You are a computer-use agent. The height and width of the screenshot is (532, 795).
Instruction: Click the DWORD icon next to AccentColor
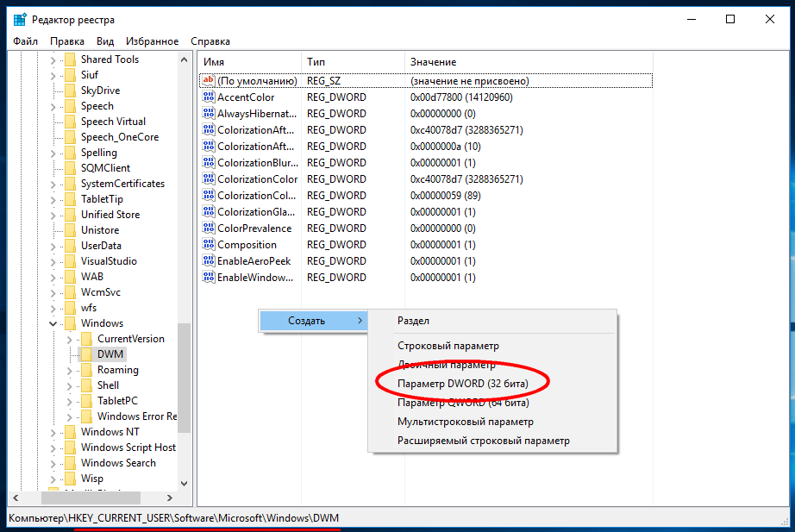(x=209, y=97)
